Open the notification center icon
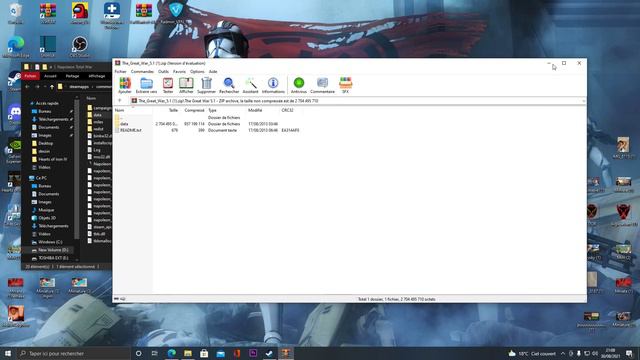This screenshot has width=640, height=360. (x=629, y=353)
